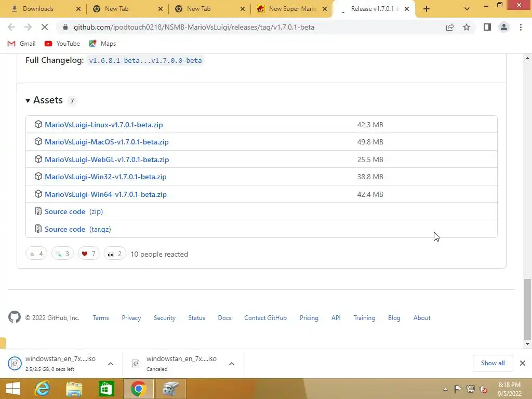Viewport: 532px width, 399px height.
Task: Open taskbar clock and date
Action: (x=509, y=389)
